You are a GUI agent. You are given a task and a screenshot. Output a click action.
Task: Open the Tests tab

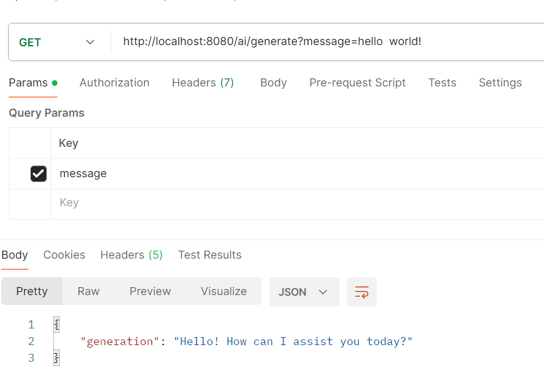tap(442, 83)
